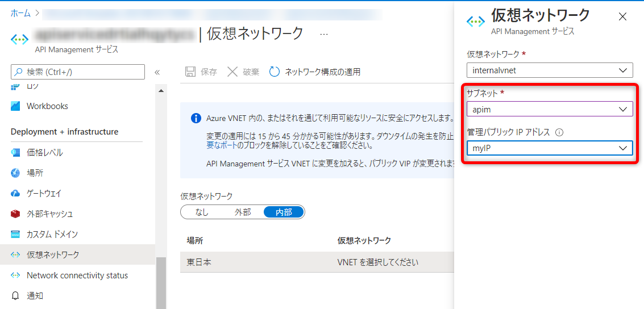644x309 pixels.
Task: Open the サブネット dropdown showing apim
Action: coord(550,109)
